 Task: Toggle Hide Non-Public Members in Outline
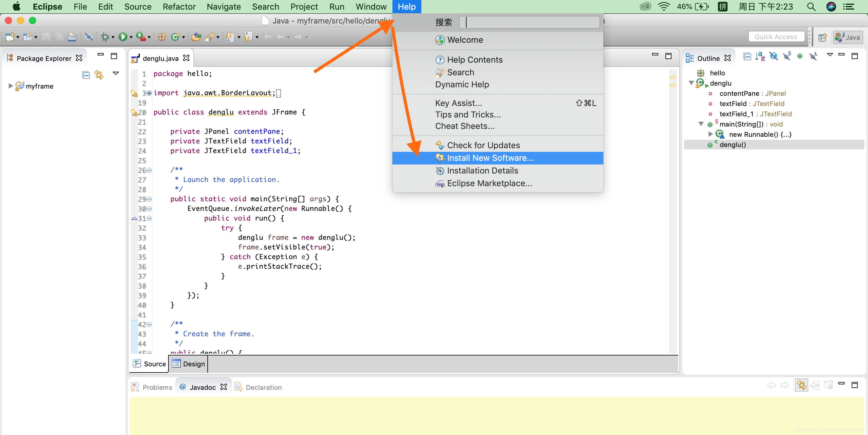[800, 56]
